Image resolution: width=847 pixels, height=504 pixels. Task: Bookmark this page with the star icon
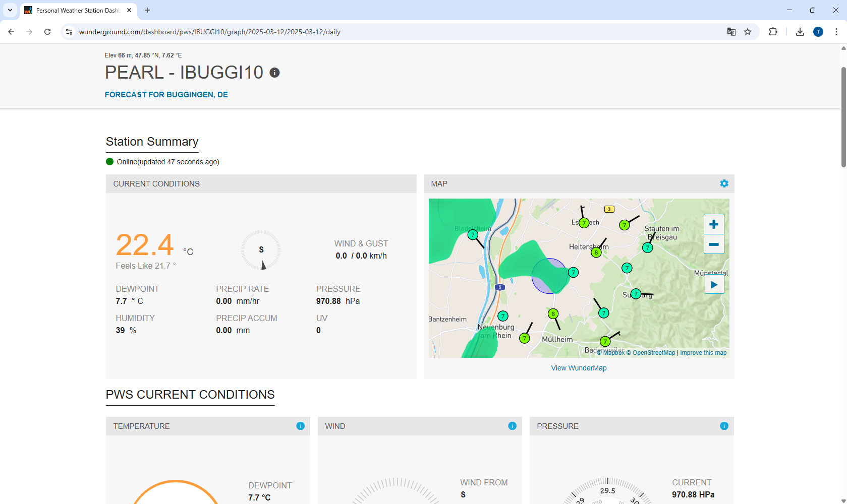tap(748, 32)
